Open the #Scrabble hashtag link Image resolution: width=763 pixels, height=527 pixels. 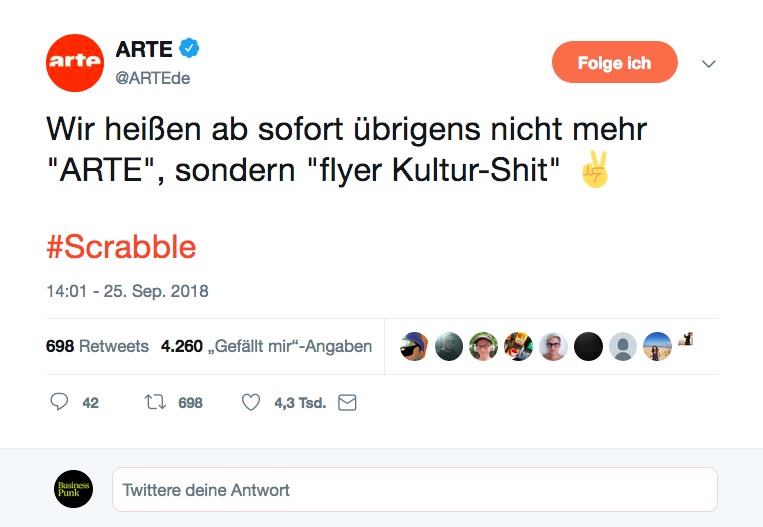click(x=121, y=247)
